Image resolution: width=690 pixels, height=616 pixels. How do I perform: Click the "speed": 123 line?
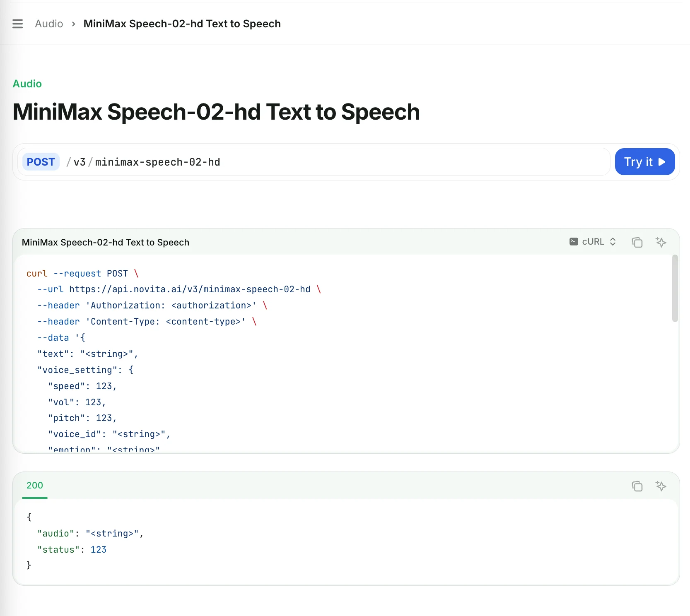point(82,386)
